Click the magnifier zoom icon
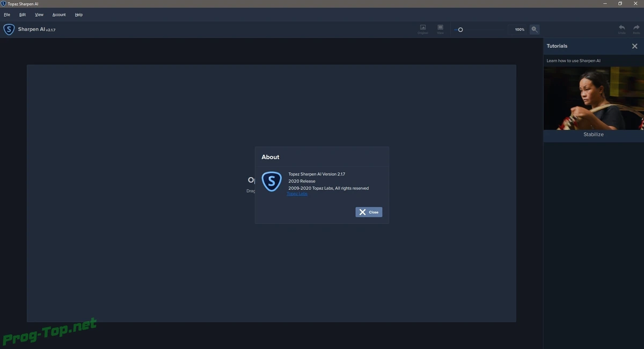Image resolution: width=644 pixels, height=349 pixels. coord(535,30)
